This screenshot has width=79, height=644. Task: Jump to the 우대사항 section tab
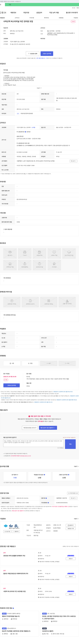(32, 18)
